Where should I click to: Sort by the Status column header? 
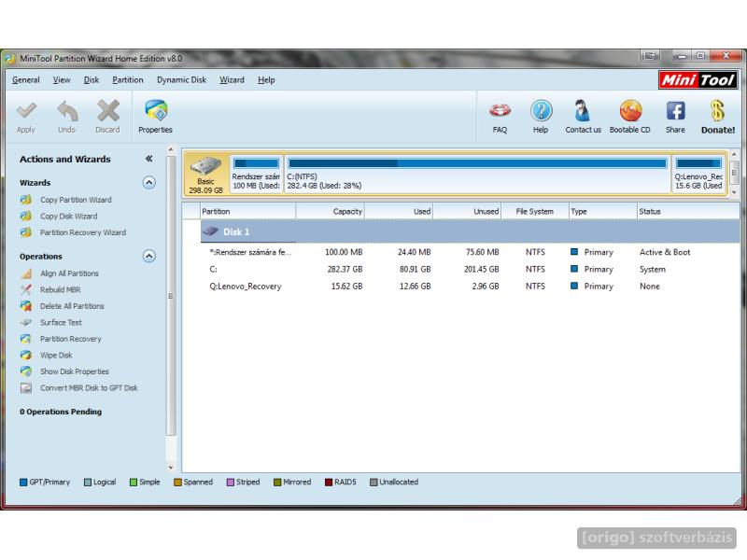click(688, 211)
